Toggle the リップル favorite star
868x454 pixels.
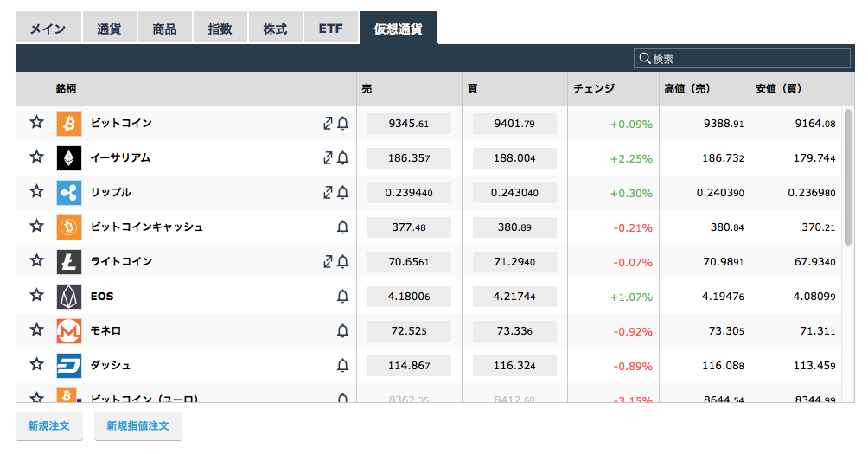[x=37, y=192]
